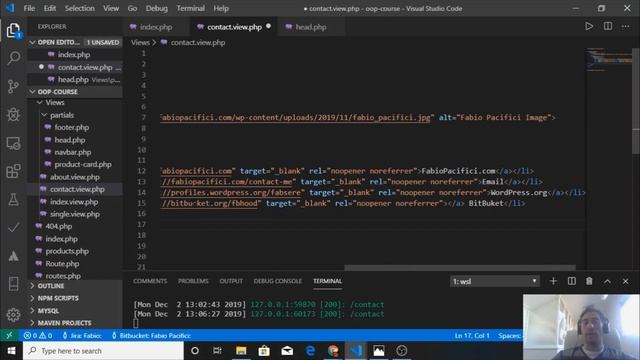Collapse the partials folder
This screenshot has width=640, height=360.
(75, 115)
